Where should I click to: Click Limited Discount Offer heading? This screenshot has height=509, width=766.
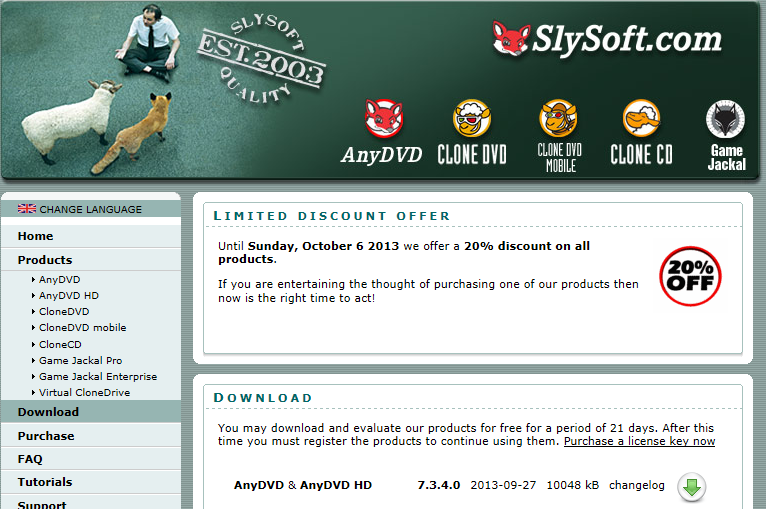(x=332, y=216)
